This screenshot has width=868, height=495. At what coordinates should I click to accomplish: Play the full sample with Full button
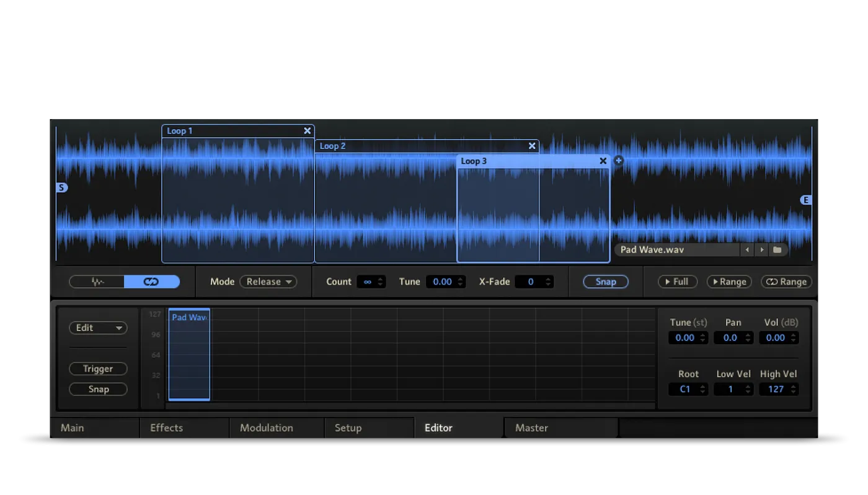[678, 282]
